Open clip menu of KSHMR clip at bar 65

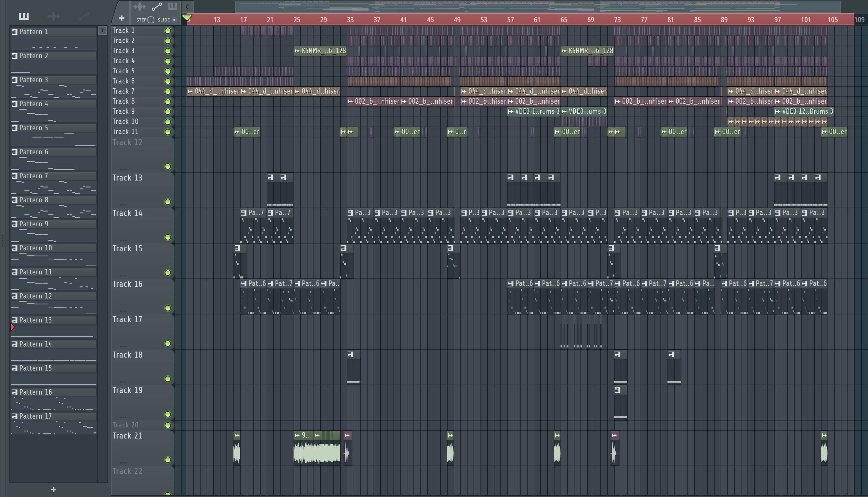pyautogui.click(x=564, y=51)
